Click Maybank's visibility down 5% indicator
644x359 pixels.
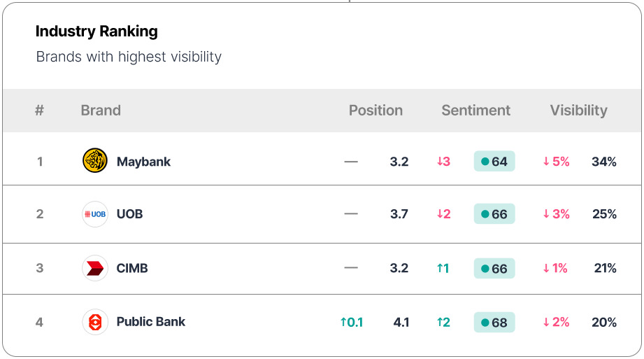tap(557, 162)
